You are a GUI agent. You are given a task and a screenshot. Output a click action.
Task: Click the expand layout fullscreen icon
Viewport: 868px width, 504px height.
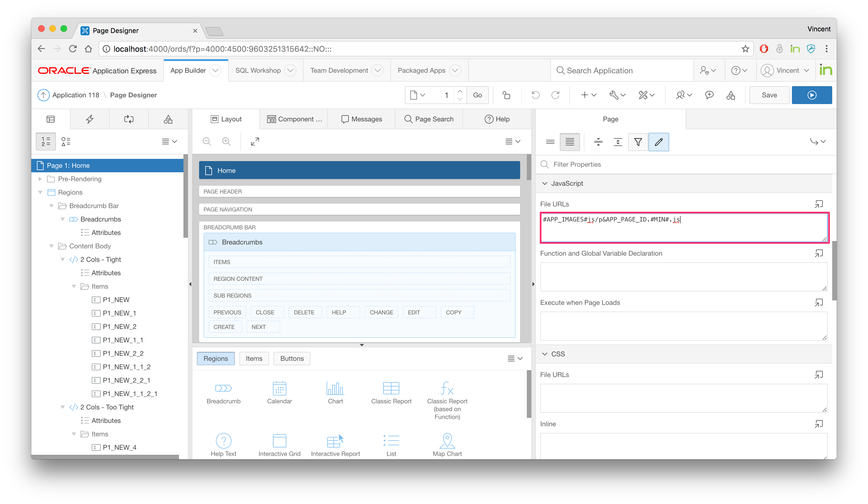point(255,141)
